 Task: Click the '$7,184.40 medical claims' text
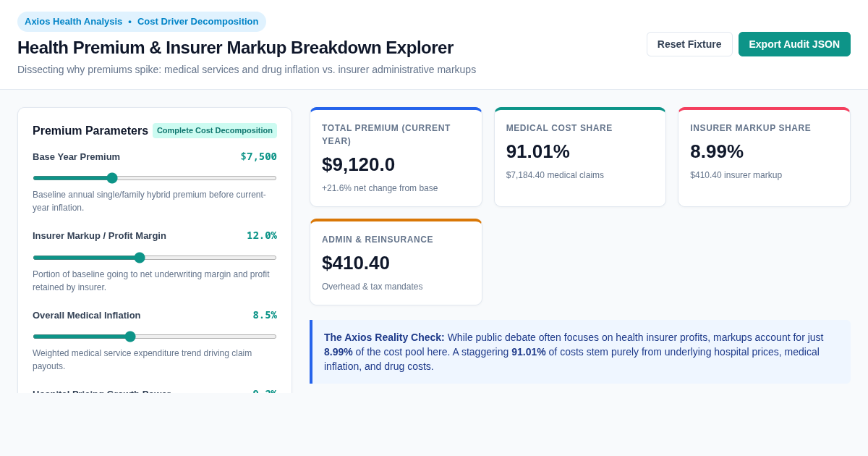[x=555, y=175]
